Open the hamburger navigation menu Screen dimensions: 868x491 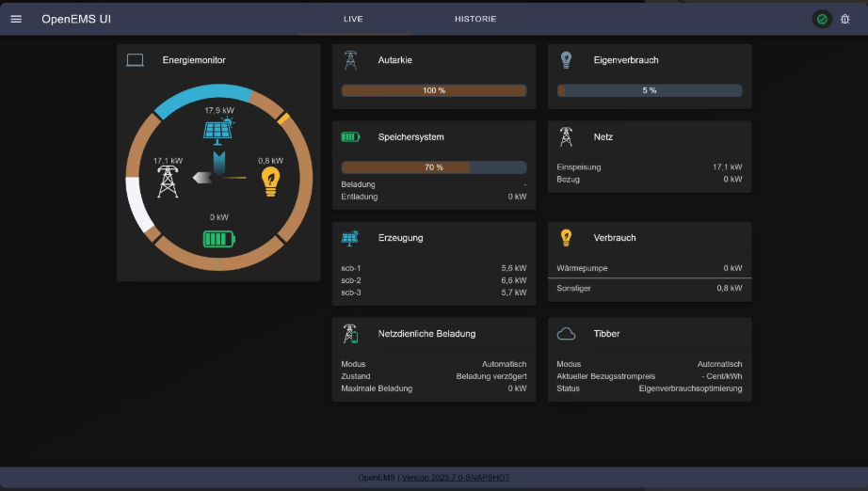coord(16,19)
